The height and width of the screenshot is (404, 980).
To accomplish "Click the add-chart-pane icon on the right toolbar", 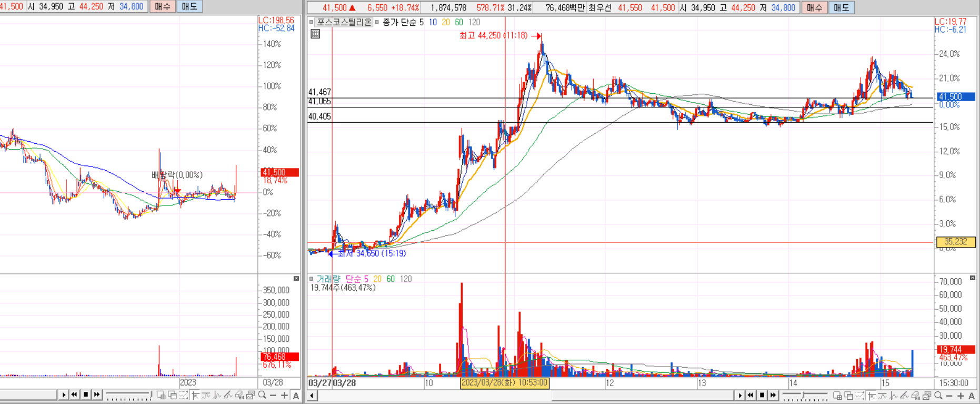I will pyautogui.click(x=837, y=396).
